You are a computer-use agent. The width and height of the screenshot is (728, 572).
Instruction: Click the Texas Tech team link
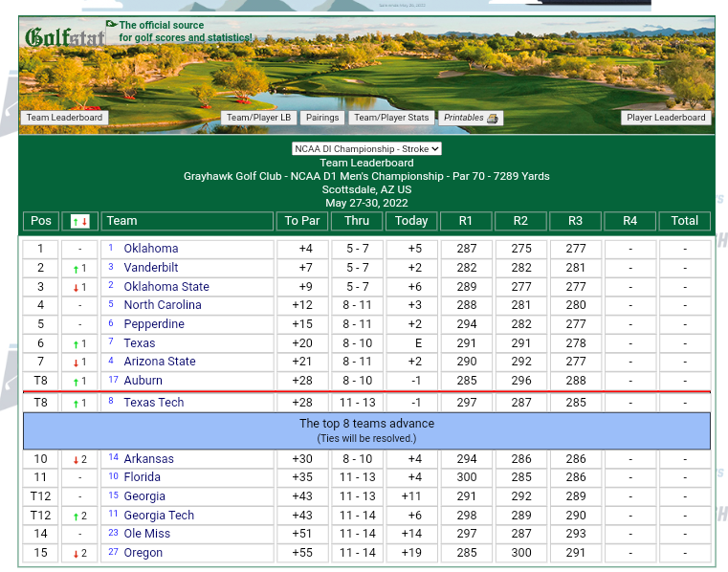tap(153, 403)
